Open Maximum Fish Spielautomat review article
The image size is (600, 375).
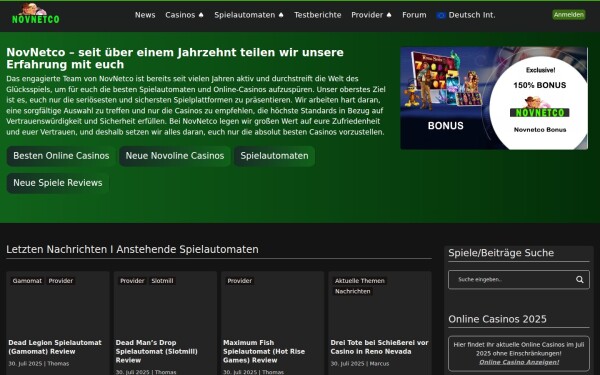(x=264, y=351)
